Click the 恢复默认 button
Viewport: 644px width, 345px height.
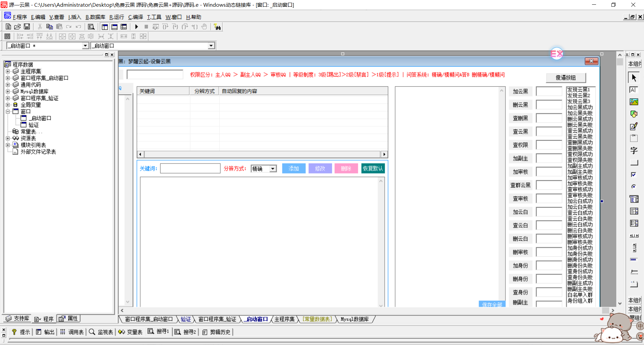(x=373, y=168)
